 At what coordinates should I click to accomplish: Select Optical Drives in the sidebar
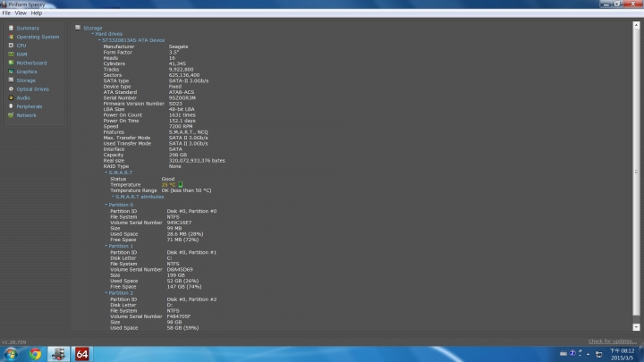pos(32,88)
